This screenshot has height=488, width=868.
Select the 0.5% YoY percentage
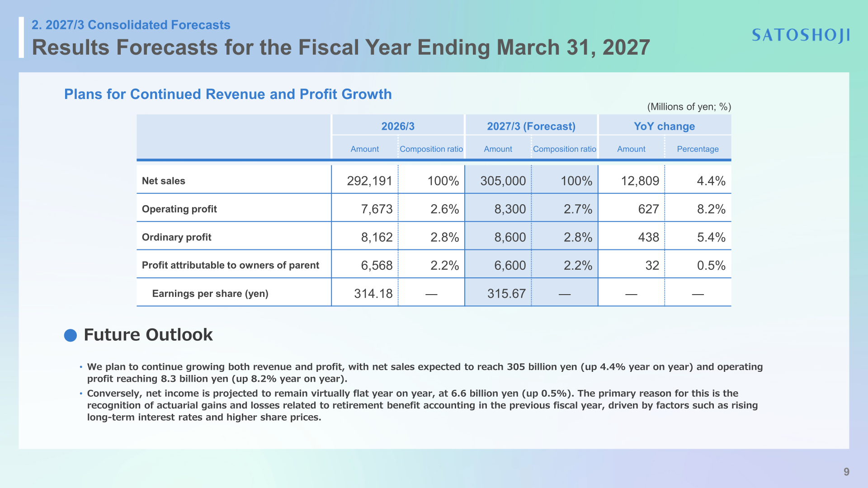(711, 265)
